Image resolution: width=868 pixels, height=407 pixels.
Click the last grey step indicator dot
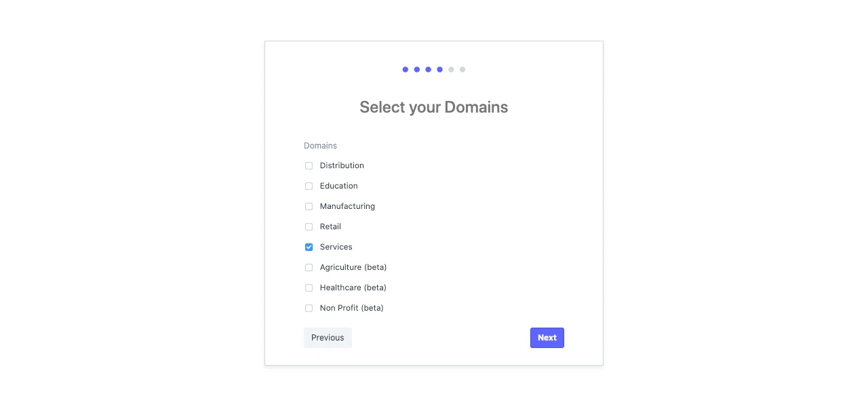tap(462, 69)
